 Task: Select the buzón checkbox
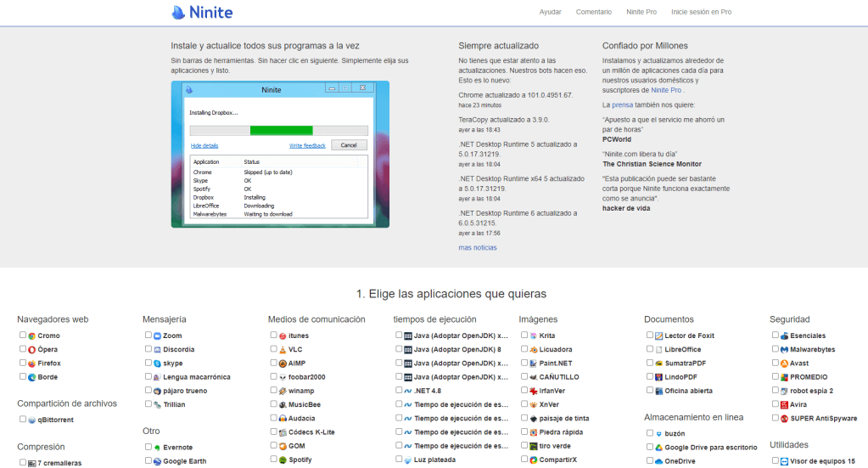[x=650, y=433]
